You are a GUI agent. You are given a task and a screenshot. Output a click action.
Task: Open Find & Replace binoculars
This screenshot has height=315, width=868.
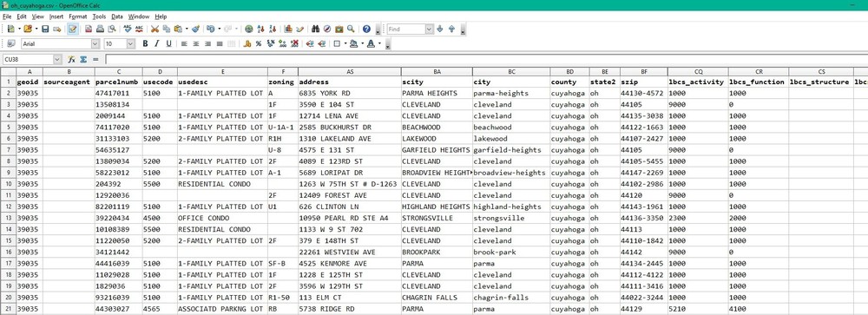[316, 29]
